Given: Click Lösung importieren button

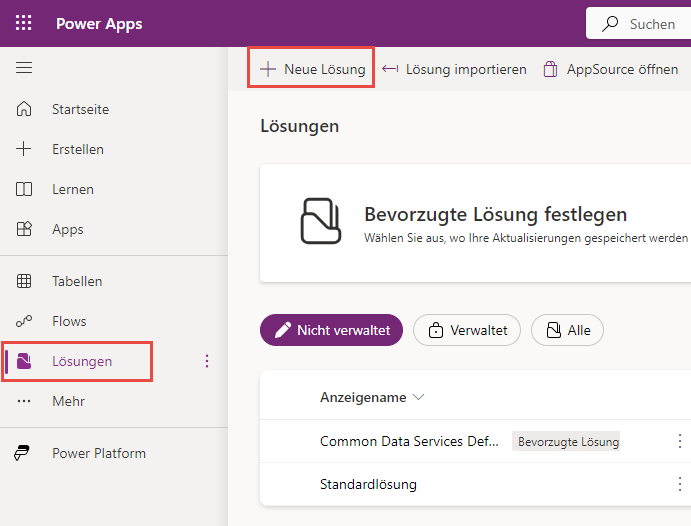Looking at the screenshot, I should 454,69.
